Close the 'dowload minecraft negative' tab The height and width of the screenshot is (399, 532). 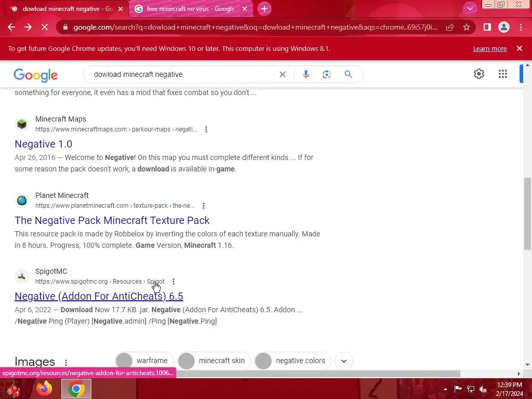click(x=121, y=9)
